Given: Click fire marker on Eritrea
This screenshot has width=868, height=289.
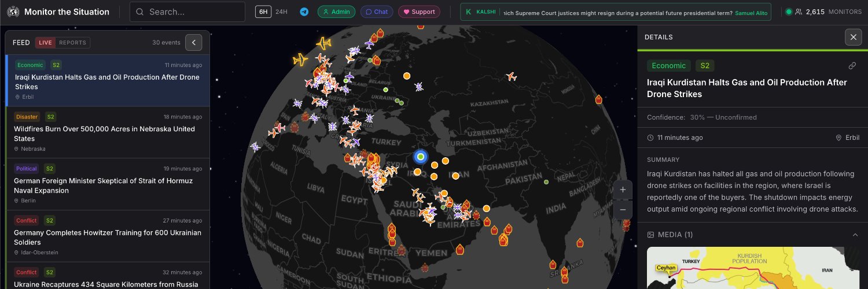Looking at the screenshot, I should pos(401,250).
